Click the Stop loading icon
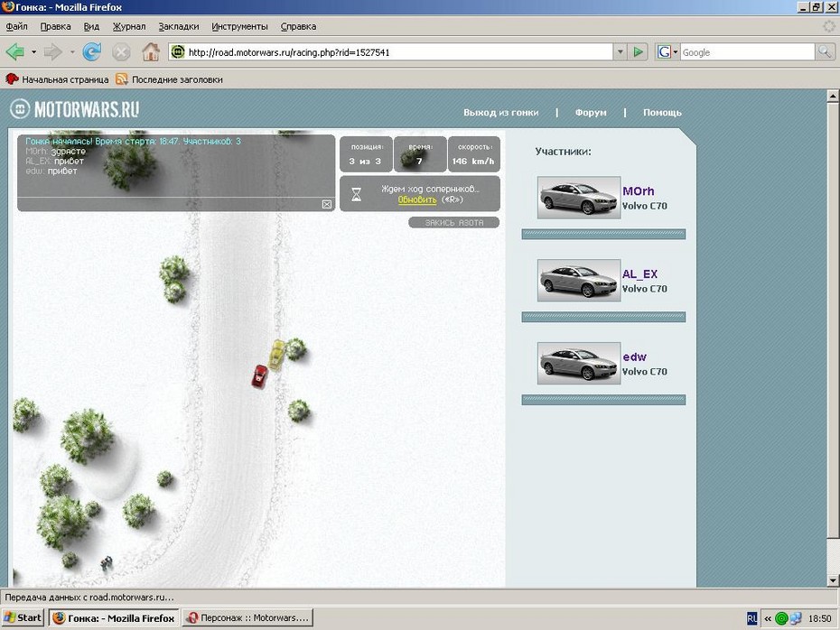The height and width of the screenshot is (630, 840). 121,52
